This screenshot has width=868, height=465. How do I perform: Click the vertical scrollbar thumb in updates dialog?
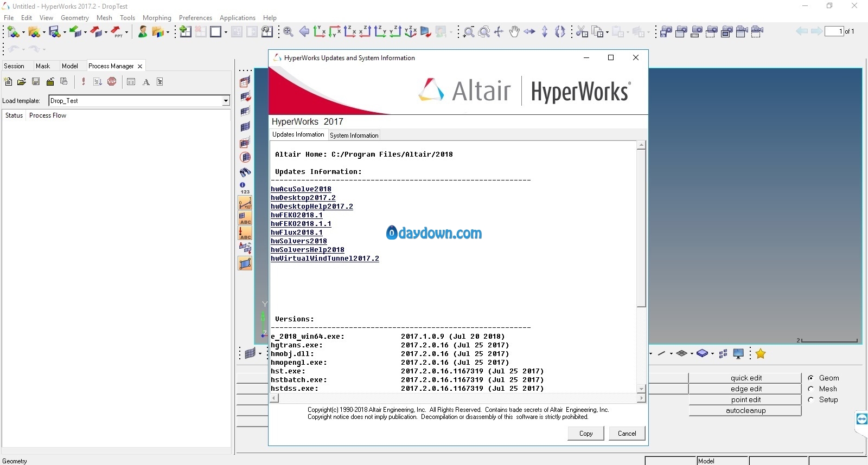641,228
